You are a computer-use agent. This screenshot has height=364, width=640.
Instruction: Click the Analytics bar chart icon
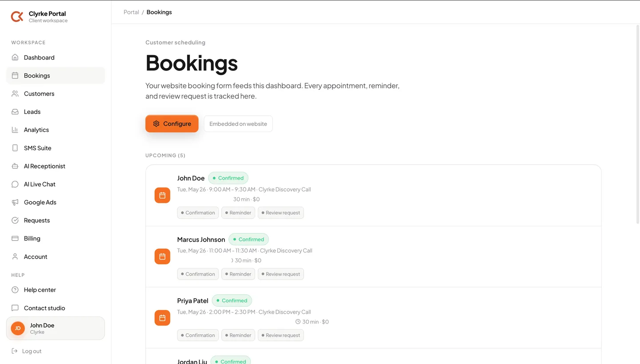(x=15, y=130)
